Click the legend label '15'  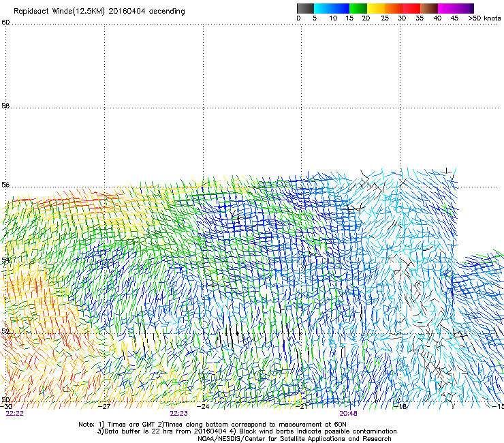click(x=349, y=18)
